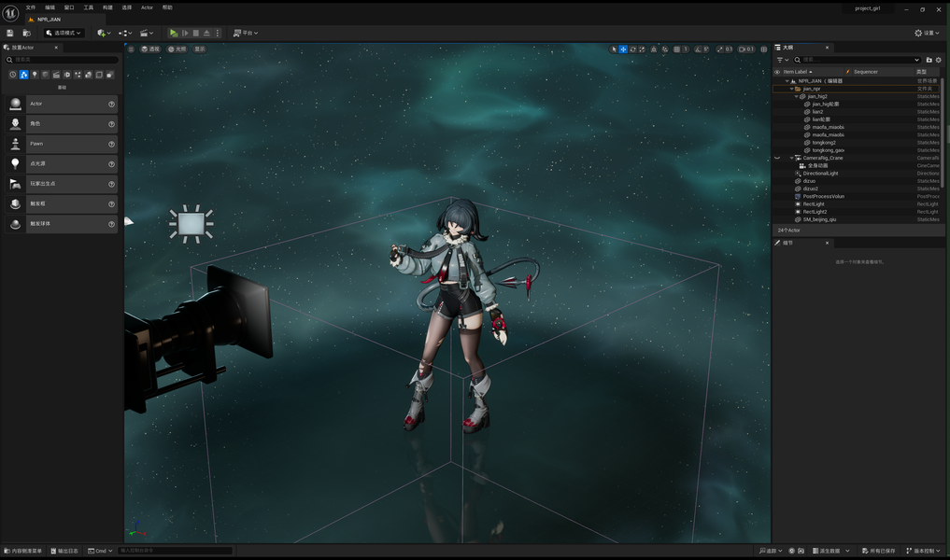Image resolution: width=950 pixels, height=560 pixels.
Task: Toggle grid snapping in viewport toolbar
Action: click(676, 49)
